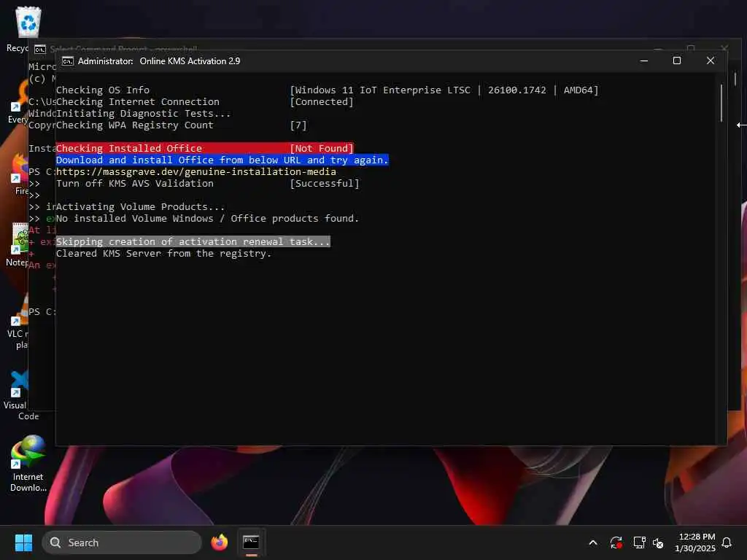Click the 'Skipping creation of activation renewal task' line
This screenshot has height=560, width=747.
click(x=193, y=242)
